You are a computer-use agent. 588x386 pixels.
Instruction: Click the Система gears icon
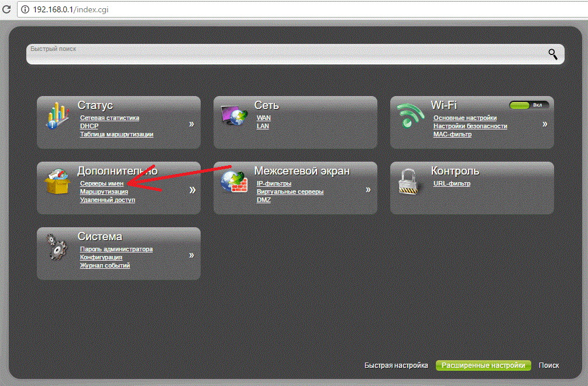[x=57, y=247]
